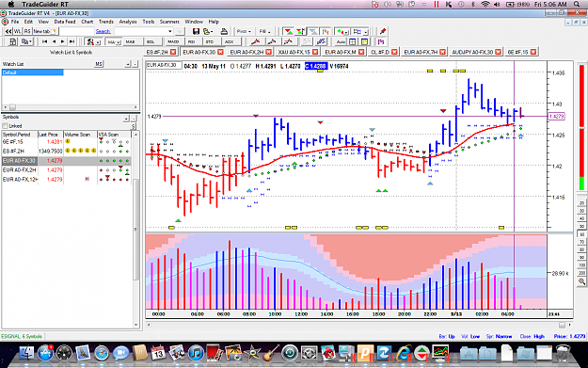Click the symbol input field beside New tab

click(76, 31)
